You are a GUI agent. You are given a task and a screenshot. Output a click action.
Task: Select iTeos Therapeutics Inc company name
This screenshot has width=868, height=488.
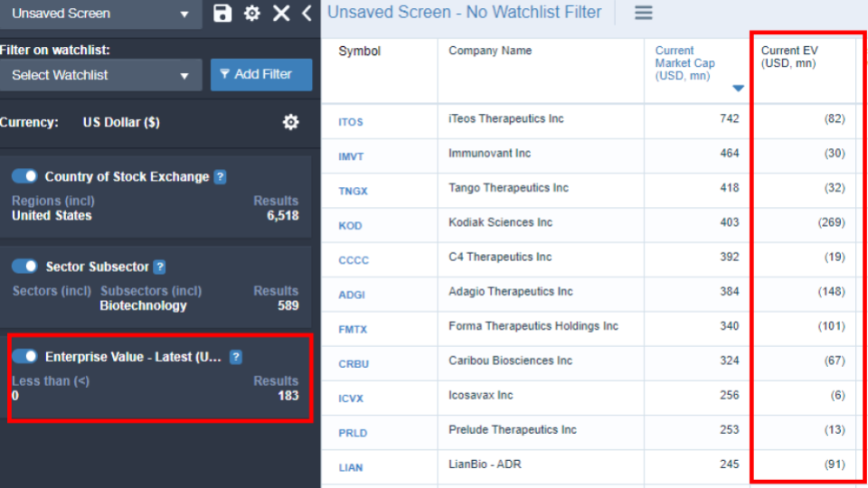506,118
